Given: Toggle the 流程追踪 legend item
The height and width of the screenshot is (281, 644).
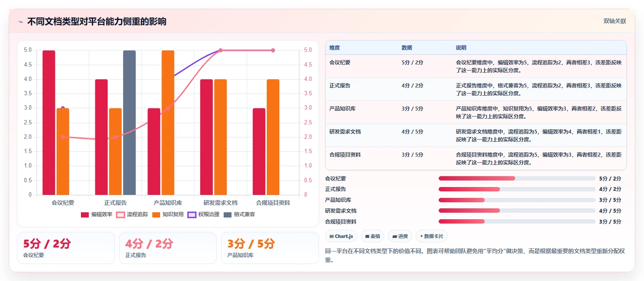Looking at the screenshot, I should coord(132,214).
